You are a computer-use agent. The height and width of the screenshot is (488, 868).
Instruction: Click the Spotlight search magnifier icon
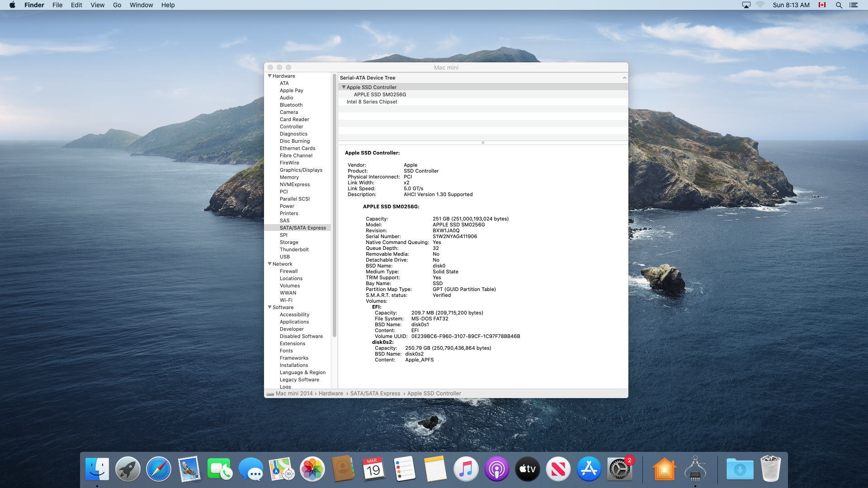(x=839, y=5)
